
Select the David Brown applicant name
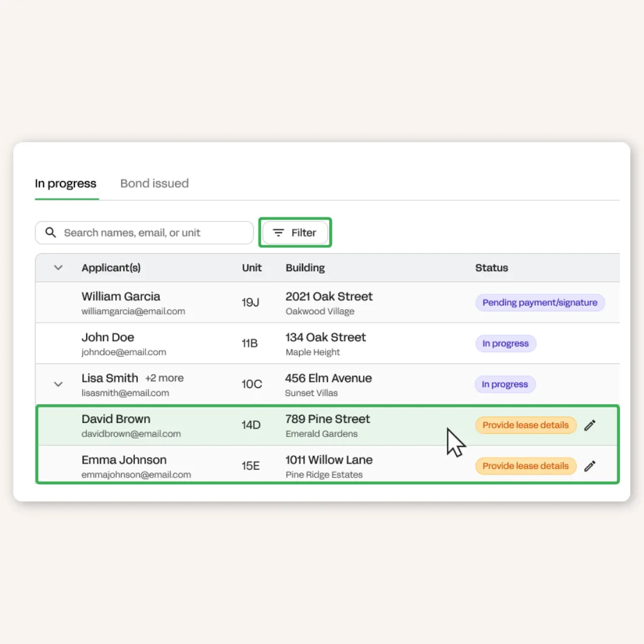coord(116,419)
